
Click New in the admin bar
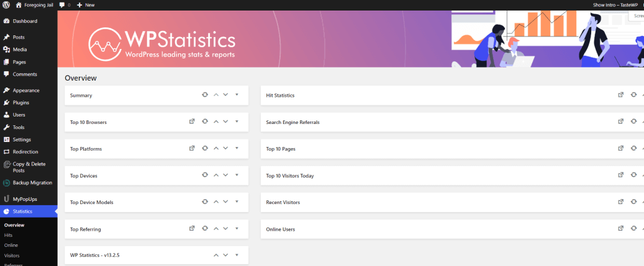(86, 5)
